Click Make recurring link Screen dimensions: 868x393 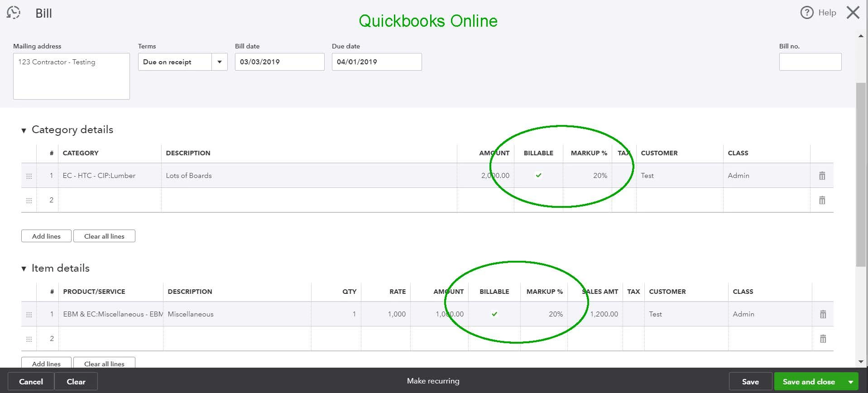pyautogui.click(x=433, y=381)
